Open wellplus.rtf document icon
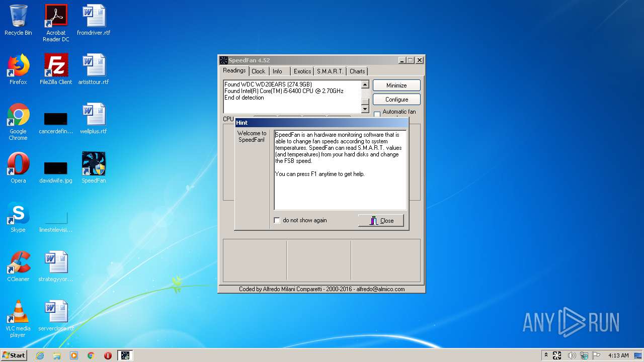This screenshot has height=362, width=644. [94, 119]
